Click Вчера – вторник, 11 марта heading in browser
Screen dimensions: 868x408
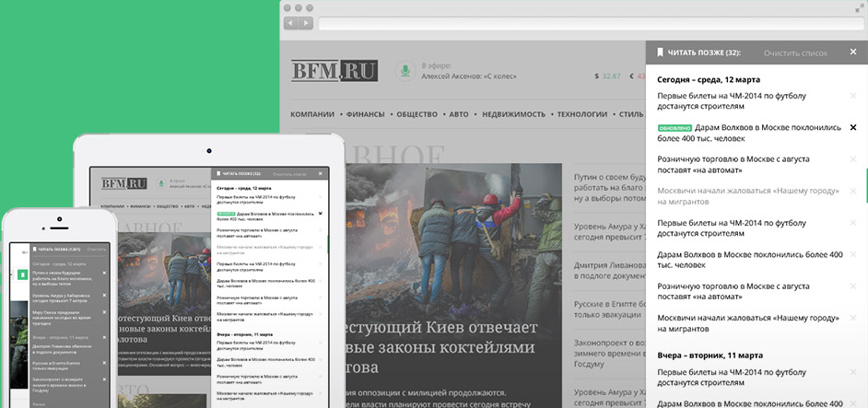[x=710, y=356]
